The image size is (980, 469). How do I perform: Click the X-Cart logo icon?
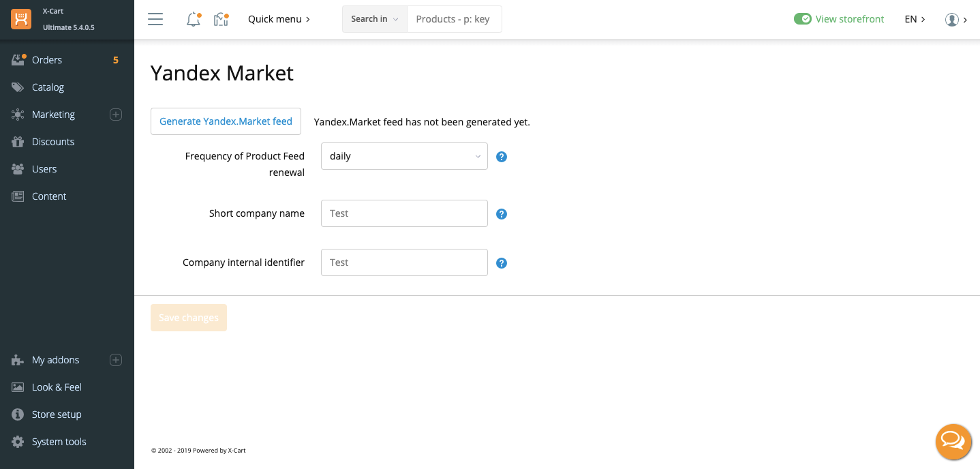21,19
